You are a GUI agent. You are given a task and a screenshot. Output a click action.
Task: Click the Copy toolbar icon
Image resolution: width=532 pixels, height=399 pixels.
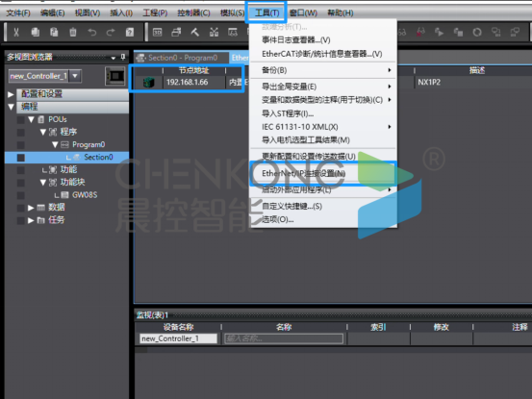pos(35,32)
